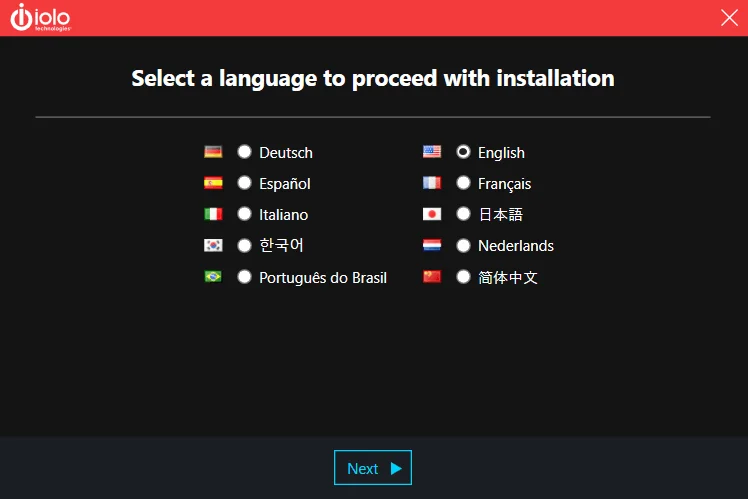Click the Japanese flag icon
The height and width of the screenshot is (499, 748).
[432, 214]
